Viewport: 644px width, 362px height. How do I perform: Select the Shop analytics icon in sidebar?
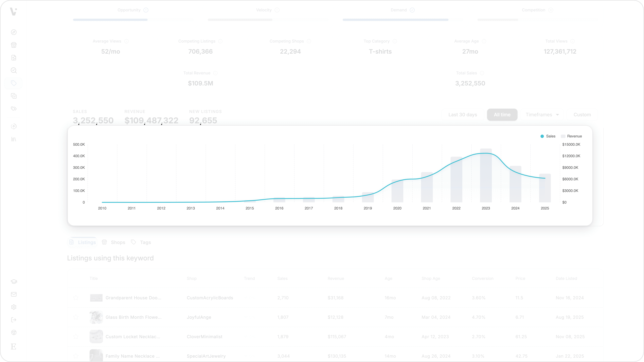pos(14,45)
